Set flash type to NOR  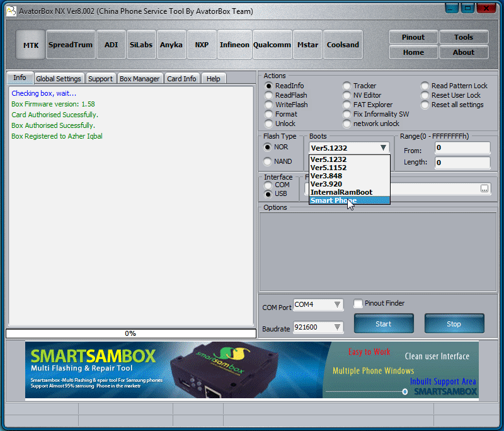click(x=276, y=147)
